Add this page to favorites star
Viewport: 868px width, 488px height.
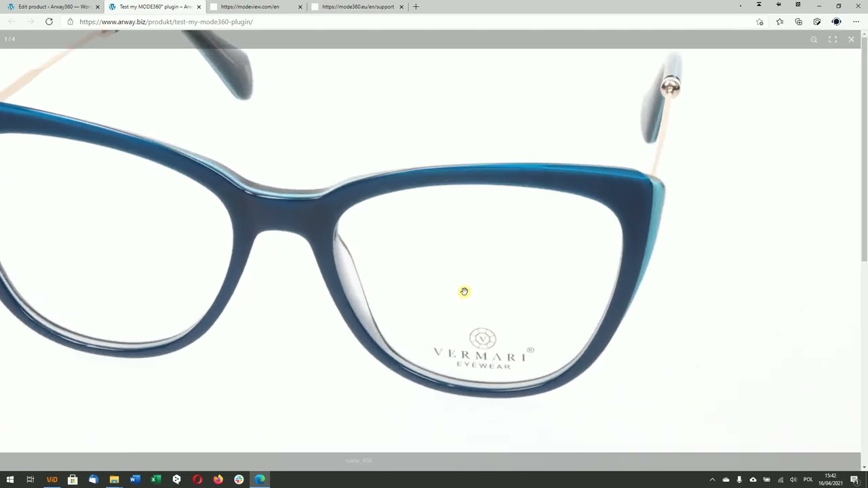point(760,22)
